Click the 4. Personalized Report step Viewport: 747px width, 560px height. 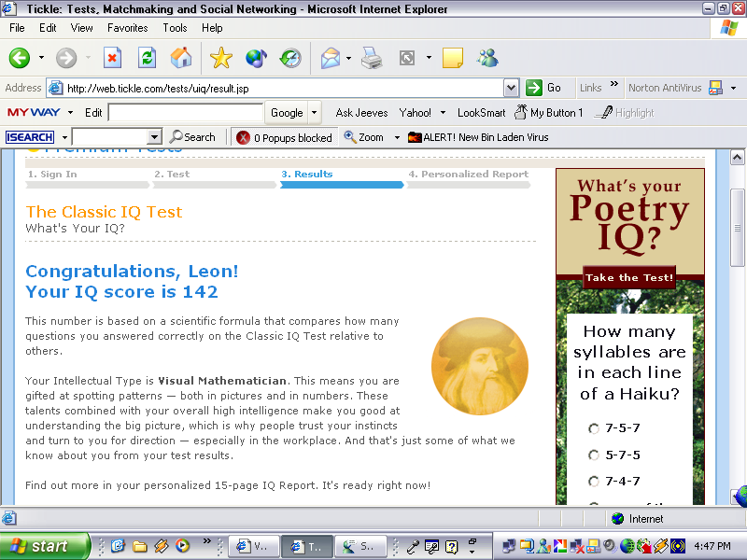point(469,178)
